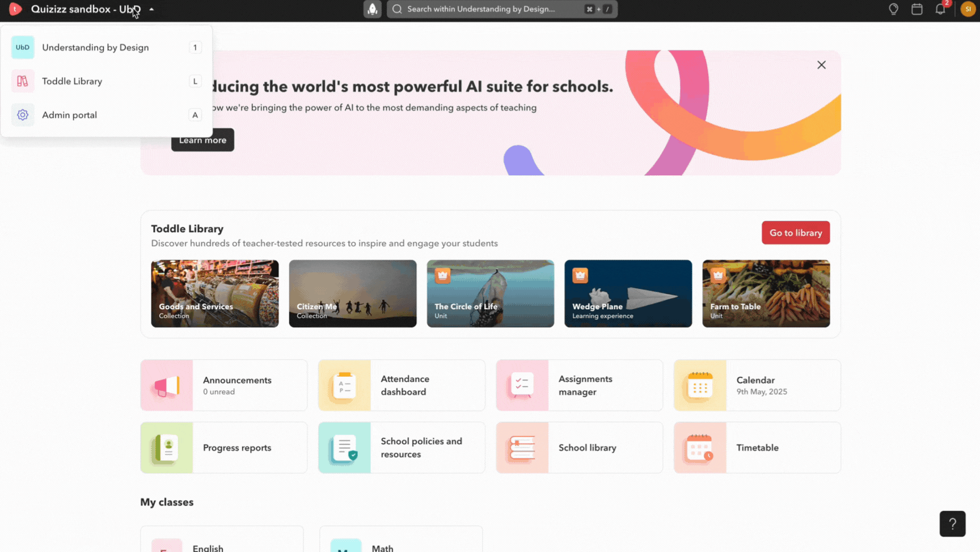This screenshot has height=552, width=980.
Task: Open Announcements tile
Action: point(224,385)
